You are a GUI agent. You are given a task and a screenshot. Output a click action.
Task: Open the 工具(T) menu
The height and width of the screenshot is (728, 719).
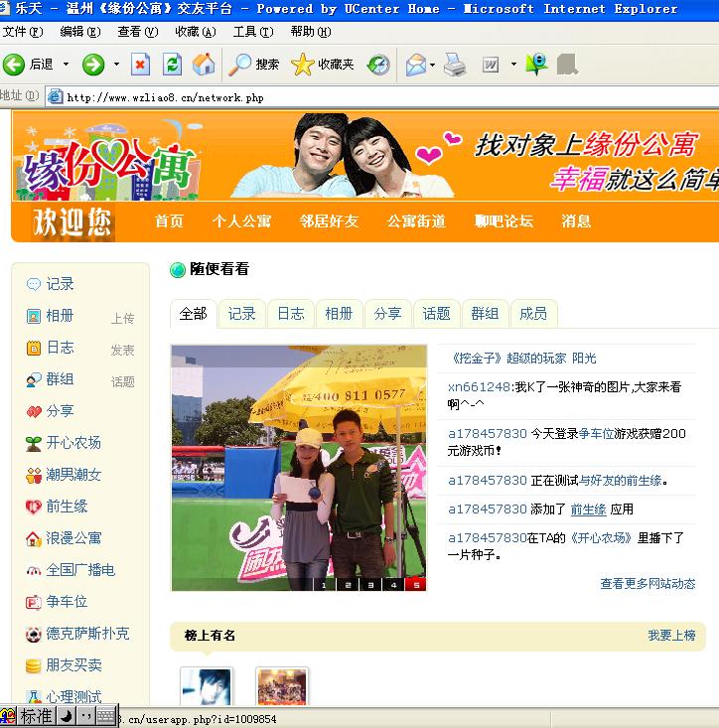(x=253, y=32)
